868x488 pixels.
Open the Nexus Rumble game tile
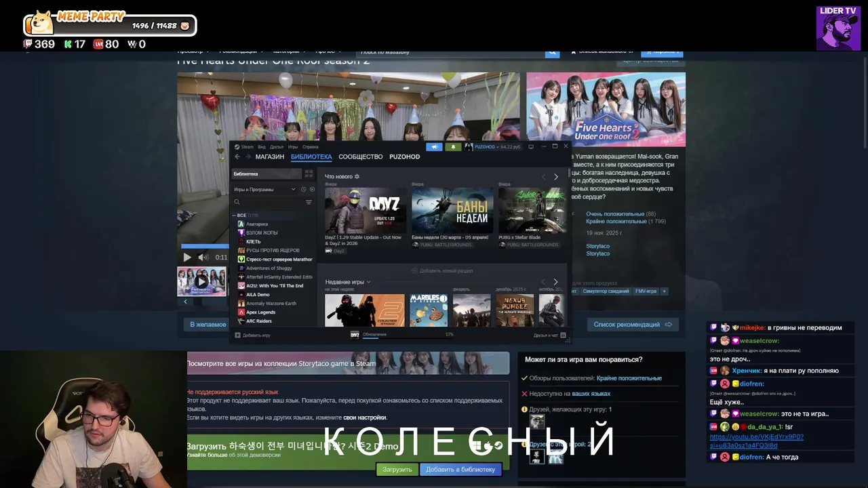coord(515,310)
